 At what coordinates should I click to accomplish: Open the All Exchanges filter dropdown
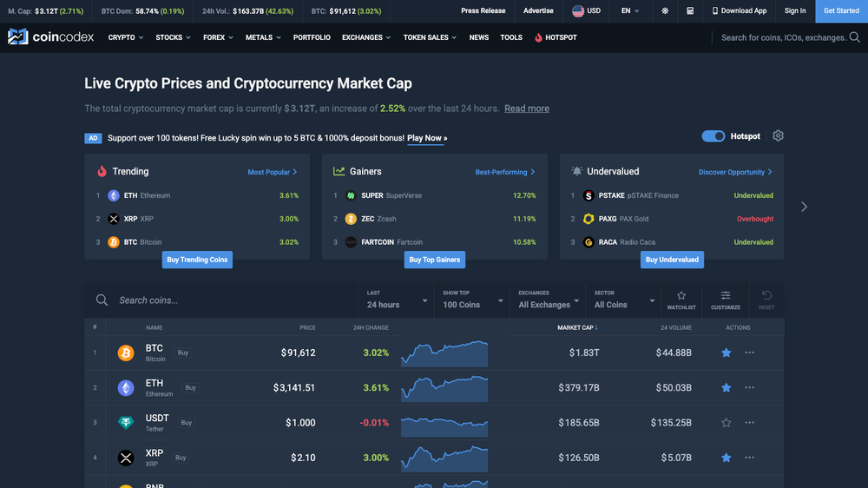548,300
